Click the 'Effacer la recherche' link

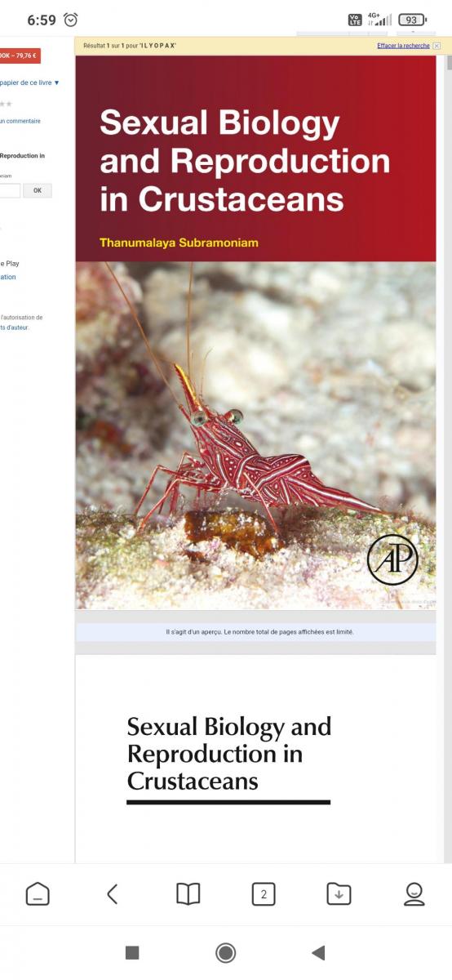pos(403,46)
